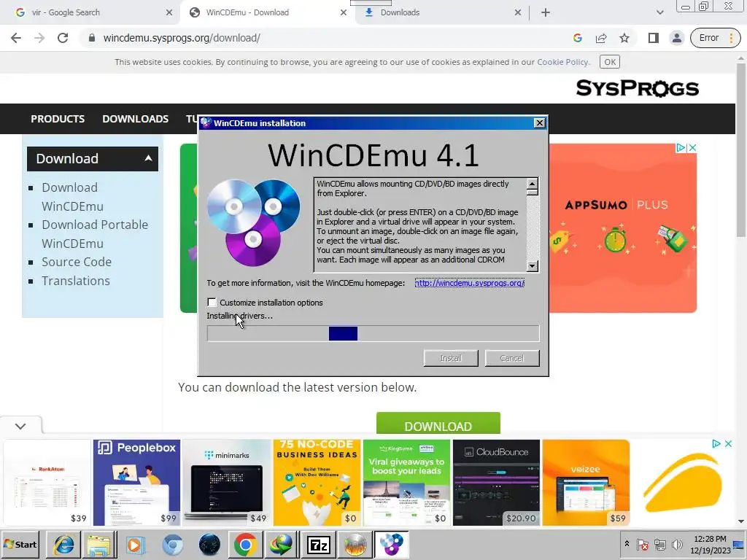Open 7-Zip from the taskbar
The height and width of the screenshot is (560, 747).
click(319, 544)
